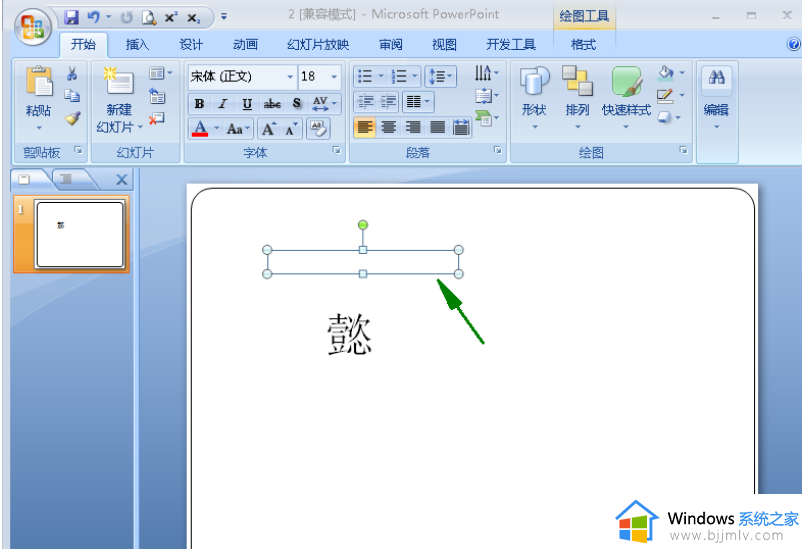The height and width of the screenshot is (549, 804).
Task: Open the character spacing AV dropdown
Action: (x=325, y=104)
